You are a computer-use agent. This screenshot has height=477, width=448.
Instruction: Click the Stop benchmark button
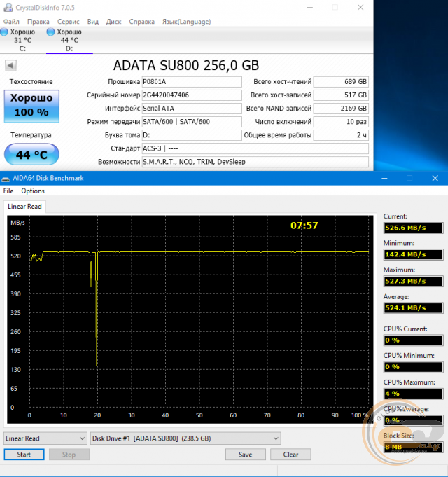click(x=69, y=455)
